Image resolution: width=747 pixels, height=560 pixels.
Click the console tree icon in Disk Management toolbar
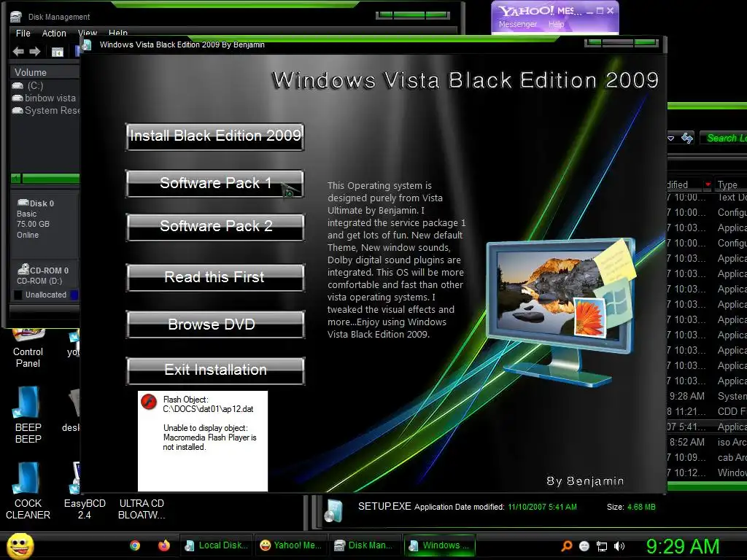(57, 52)
